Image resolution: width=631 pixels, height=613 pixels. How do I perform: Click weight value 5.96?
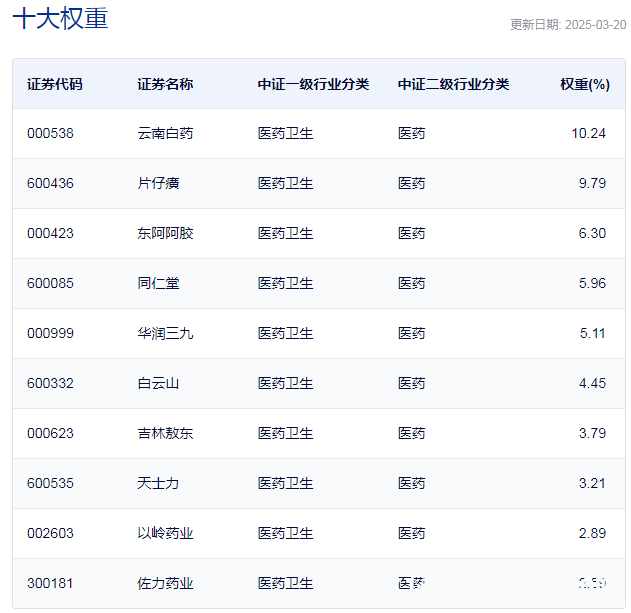pyautogui.click(x=592, y=283)
